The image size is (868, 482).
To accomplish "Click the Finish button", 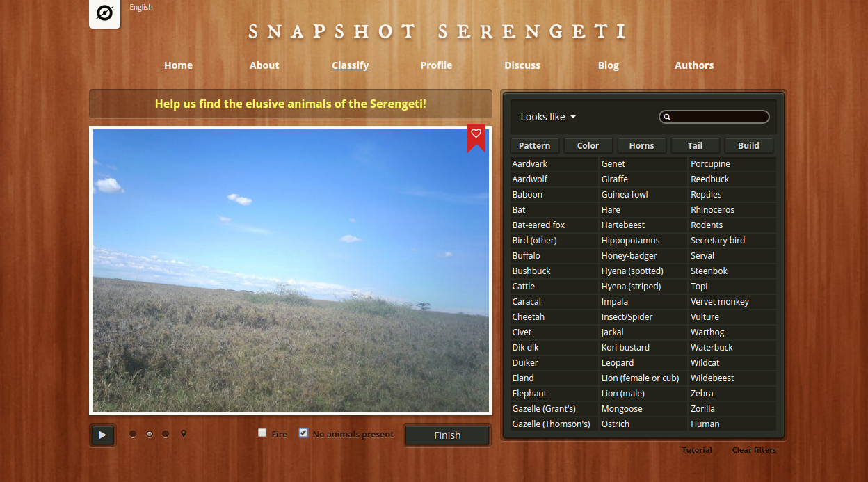I will tap(447, 435).
